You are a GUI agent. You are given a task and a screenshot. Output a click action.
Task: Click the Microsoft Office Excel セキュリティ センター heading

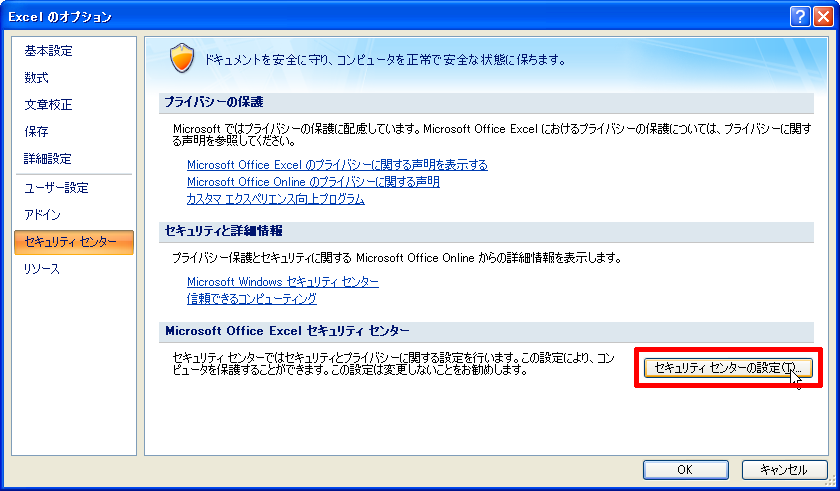click(x=288, y=331)
